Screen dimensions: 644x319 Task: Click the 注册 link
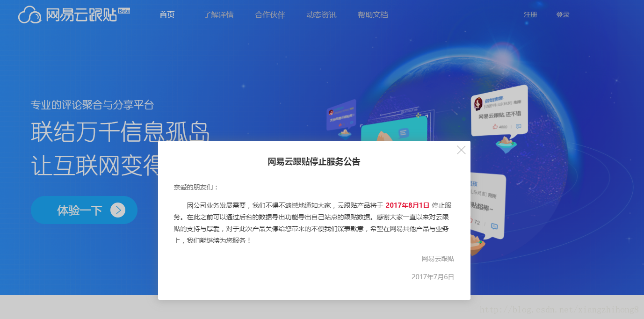click(x=530, y=14)
